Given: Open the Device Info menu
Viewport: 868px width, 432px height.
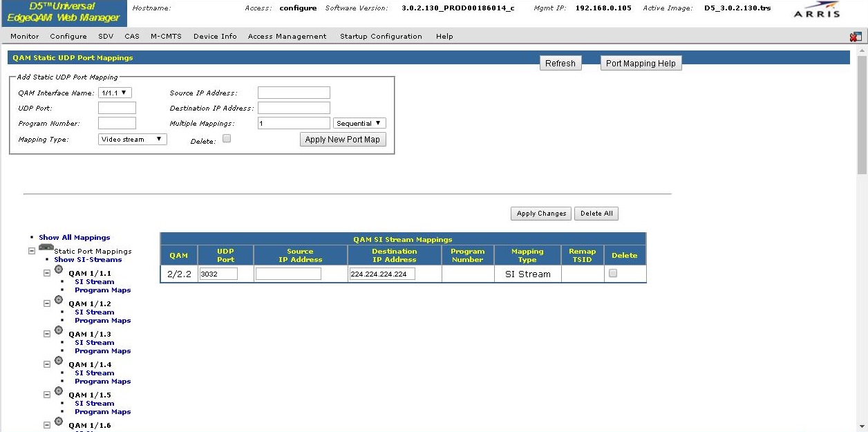Looking at the screenshot, I should [215, 36].
